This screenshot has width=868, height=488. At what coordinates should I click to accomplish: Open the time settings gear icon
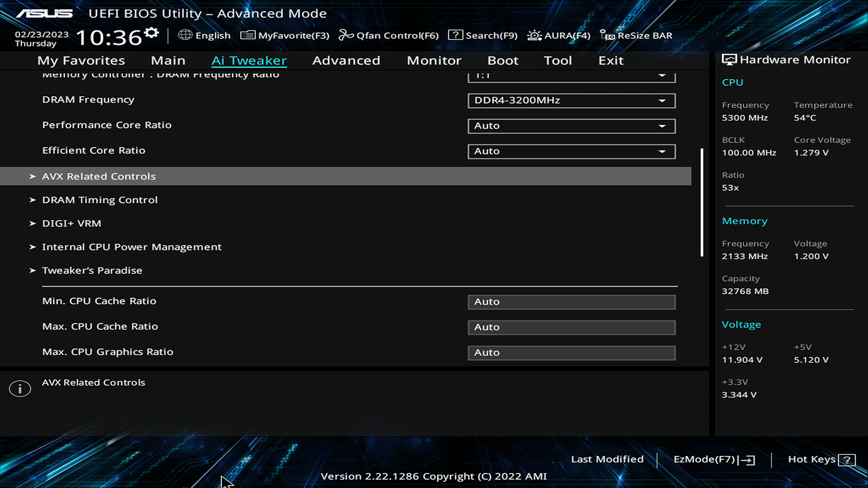click(x=151, y=33)
